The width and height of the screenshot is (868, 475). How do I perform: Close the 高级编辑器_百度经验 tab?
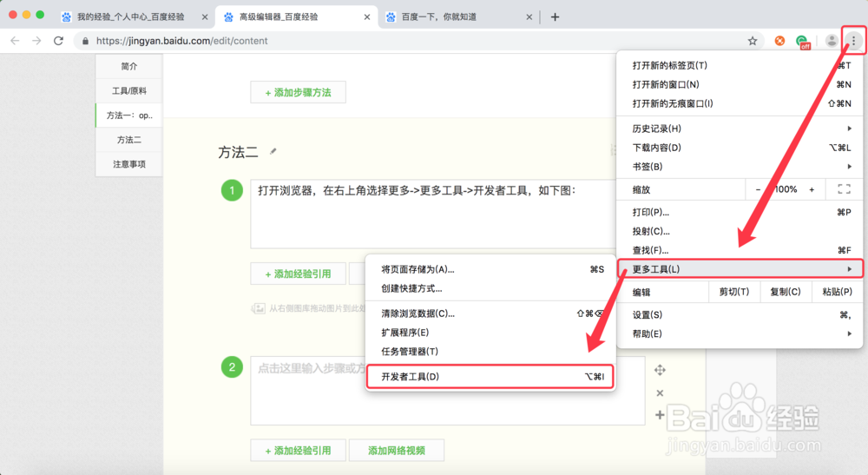tap(367, 17)
